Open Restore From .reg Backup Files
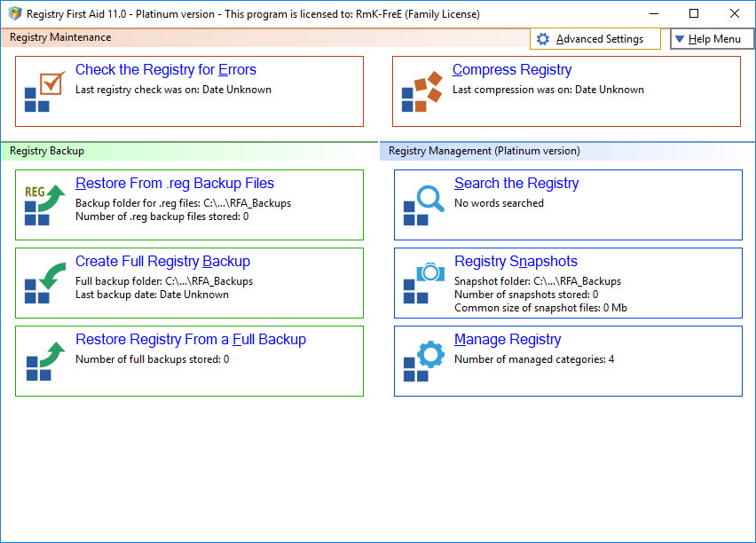Viewport: 756px width, 543px height. pyautogui.click(x=175, y=184)
